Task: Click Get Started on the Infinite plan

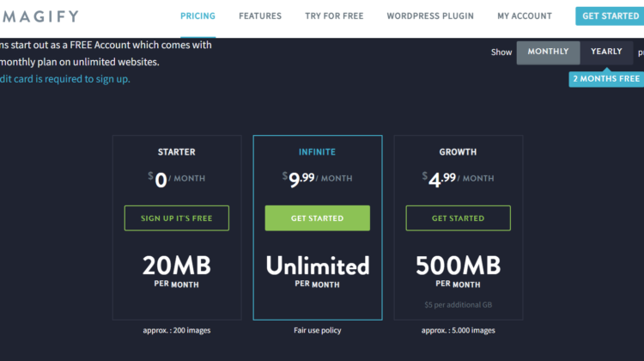Action: pos(317,218)
